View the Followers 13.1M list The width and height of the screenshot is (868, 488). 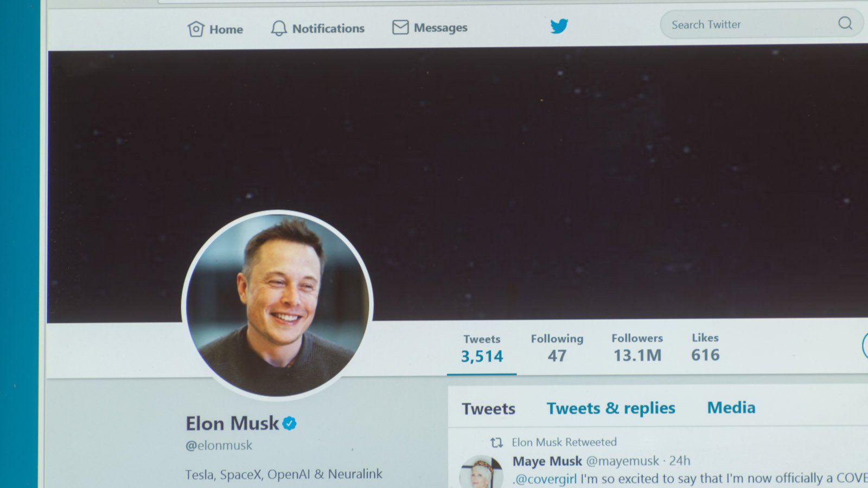coord(637,348)
